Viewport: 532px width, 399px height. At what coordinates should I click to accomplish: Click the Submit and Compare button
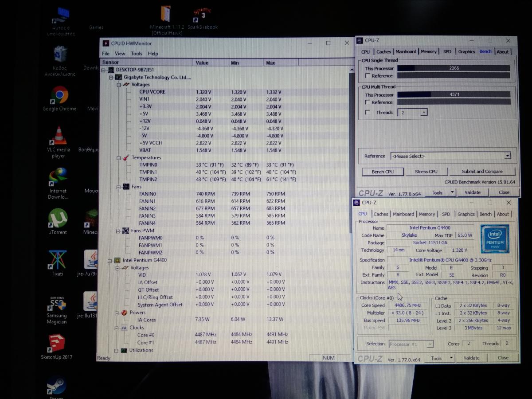tap(482, 172)
